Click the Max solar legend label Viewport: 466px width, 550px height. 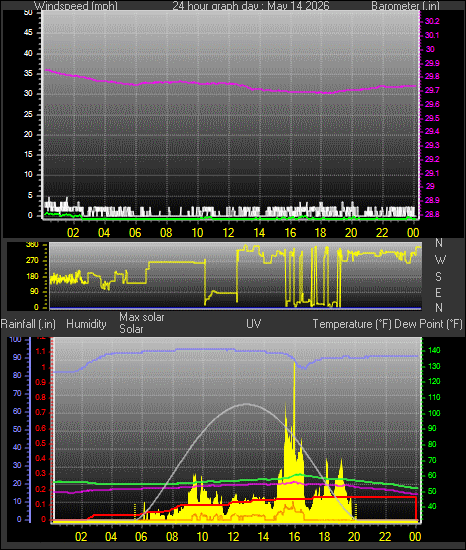pyautogui.click(x=142, y=317)
